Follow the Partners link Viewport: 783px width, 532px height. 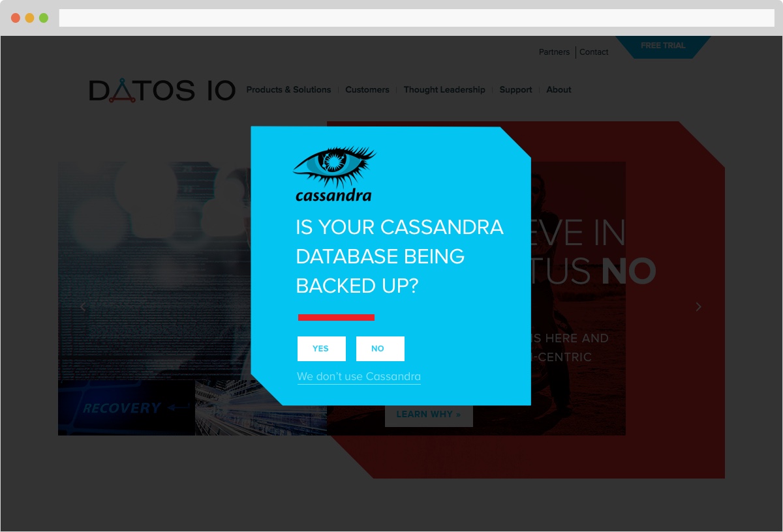pyautogui.click(x=554, y=52)
